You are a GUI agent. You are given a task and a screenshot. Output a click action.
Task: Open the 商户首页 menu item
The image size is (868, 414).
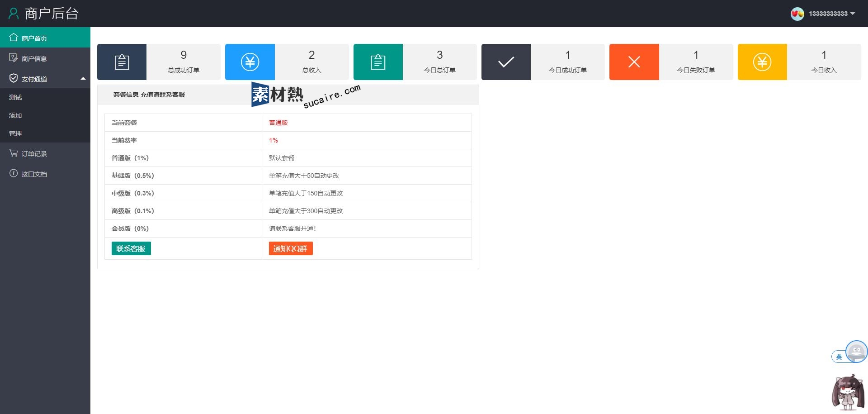pos(45,38)
